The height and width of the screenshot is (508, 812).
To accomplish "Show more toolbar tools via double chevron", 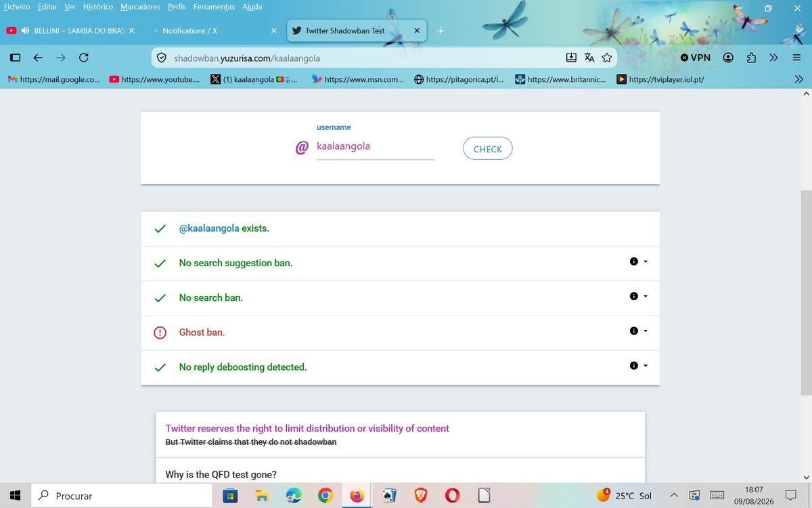I will click(774, 58).
